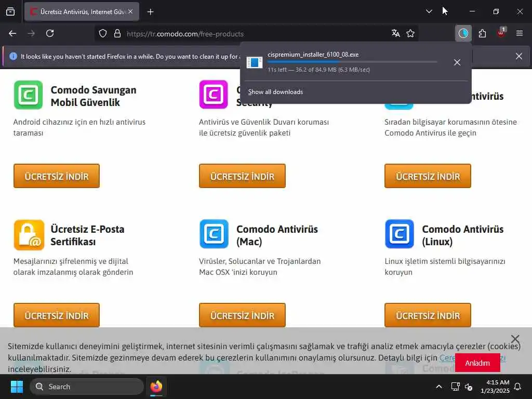The height and width of the screenshot is (399, 532).
Task: Click the installer file icon in downloads
Action: pos(255,62)
